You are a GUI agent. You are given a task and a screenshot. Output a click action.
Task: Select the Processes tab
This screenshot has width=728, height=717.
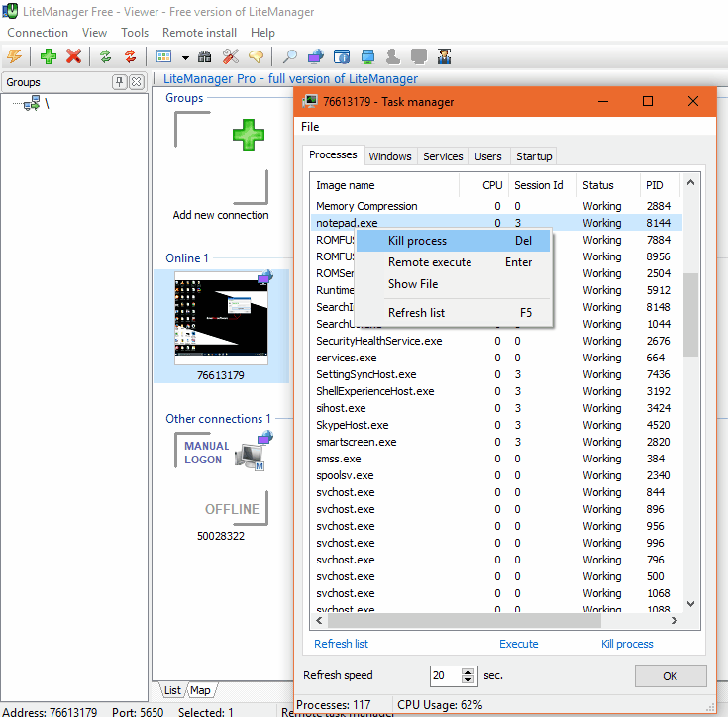333,154
